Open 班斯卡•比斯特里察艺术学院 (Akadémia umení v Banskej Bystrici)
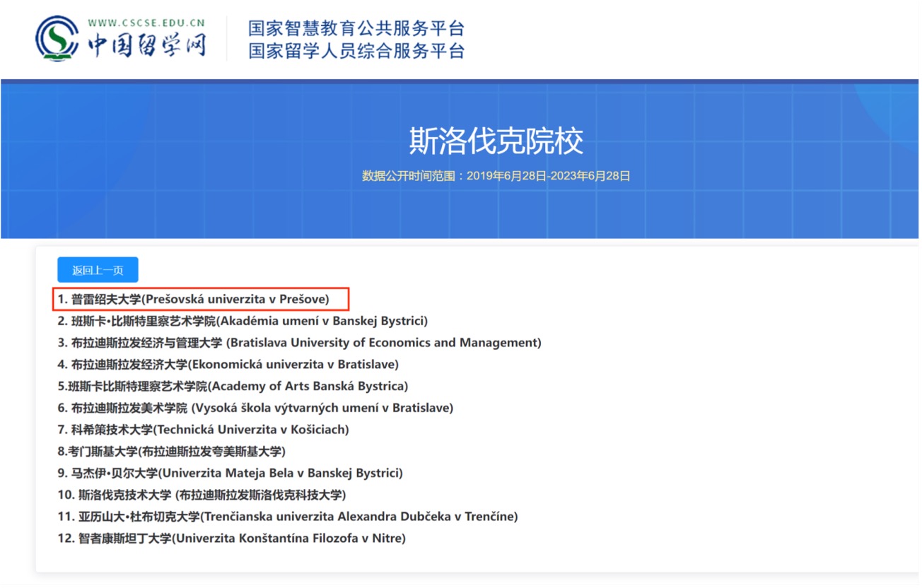 243,321
